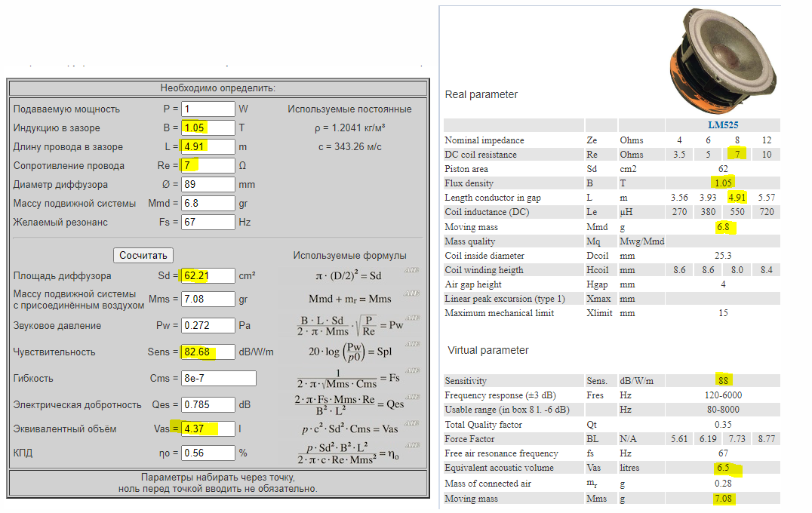Screen dimensions: 812x513
Task: Click the Vas formula image
Action: 350,429
